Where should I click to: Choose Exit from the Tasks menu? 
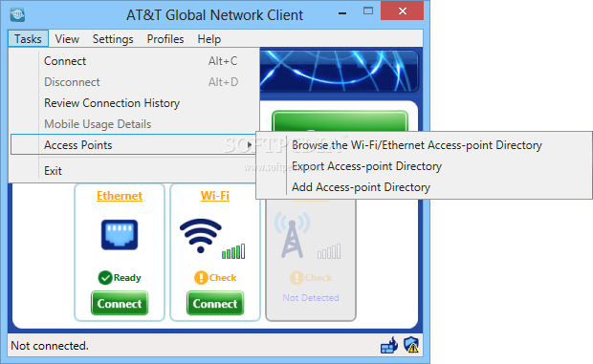(x=135, y=171)
